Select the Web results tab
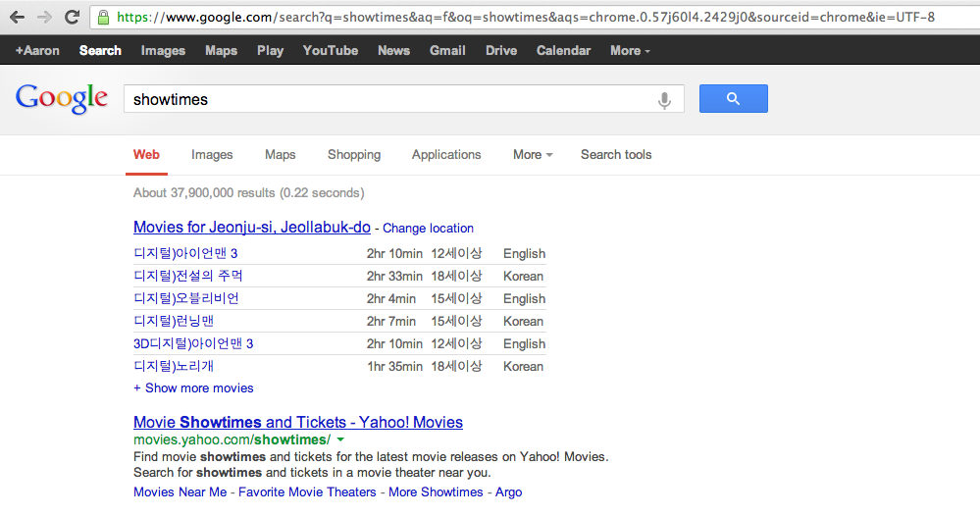Image resolution: width=980 pixels, height=517 pixels. [x=146, y=154]
